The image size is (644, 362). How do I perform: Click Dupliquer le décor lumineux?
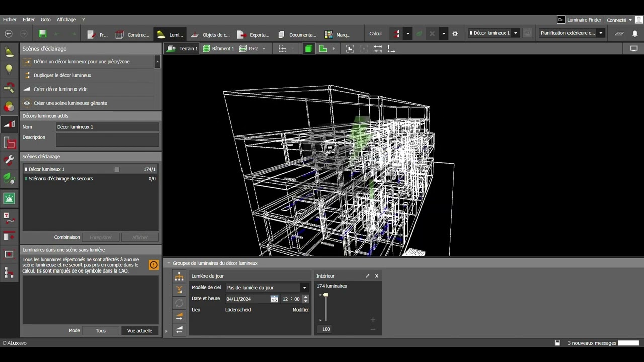(x=62, y=75)
